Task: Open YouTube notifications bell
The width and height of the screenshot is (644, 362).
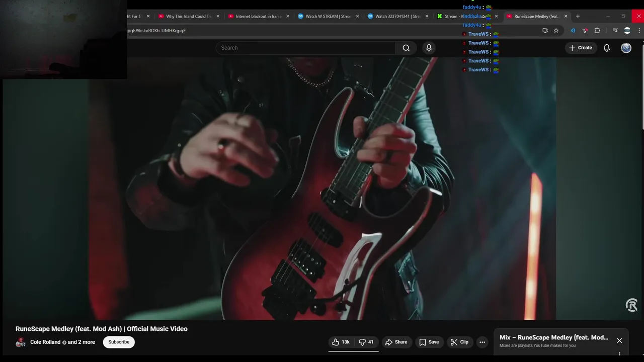Action: pyautogui.click(x=607, y=48)
